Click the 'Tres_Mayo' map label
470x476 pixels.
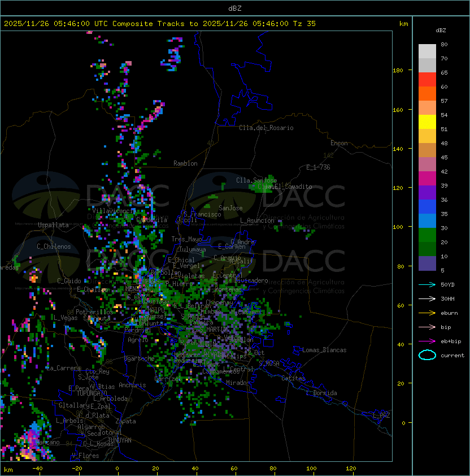click(186, 239)
